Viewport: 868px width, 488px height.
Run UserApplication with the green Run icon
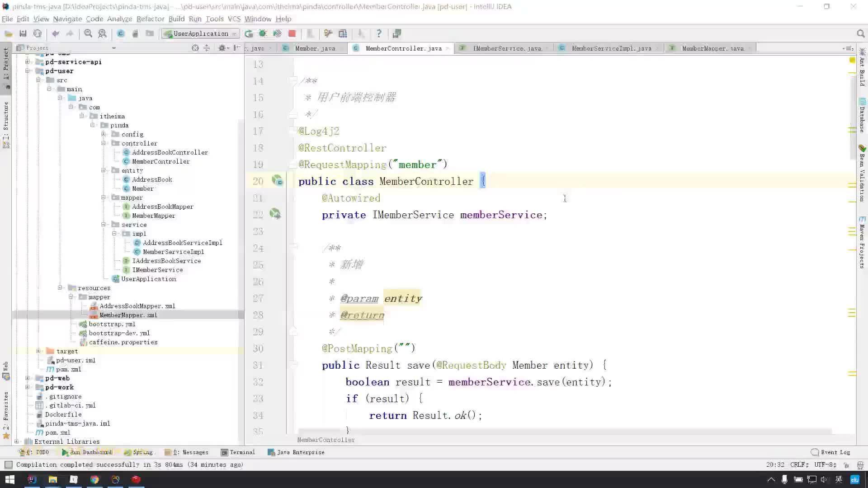point(249,33)
